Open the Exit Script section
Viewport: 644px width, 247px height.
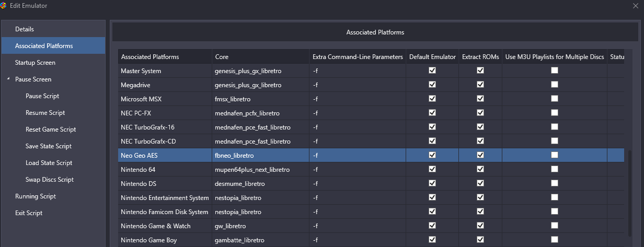pyautogui.click(x=29, y=213)
